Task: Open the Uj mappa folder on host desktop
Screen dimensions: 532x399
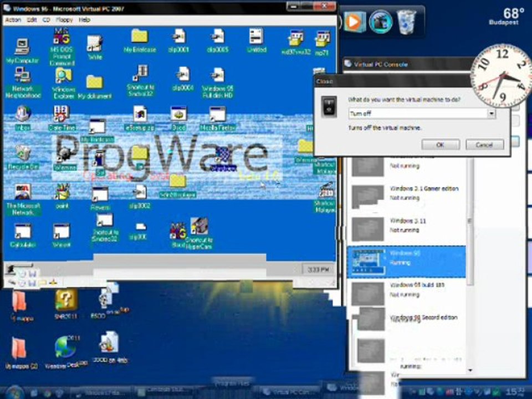Action: click(22, 306)
